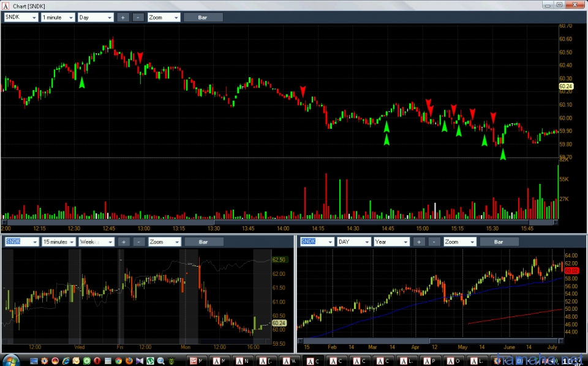Click the 14:15 time label on top chart axis
The image size is (588, 366).
click(318, 228)
